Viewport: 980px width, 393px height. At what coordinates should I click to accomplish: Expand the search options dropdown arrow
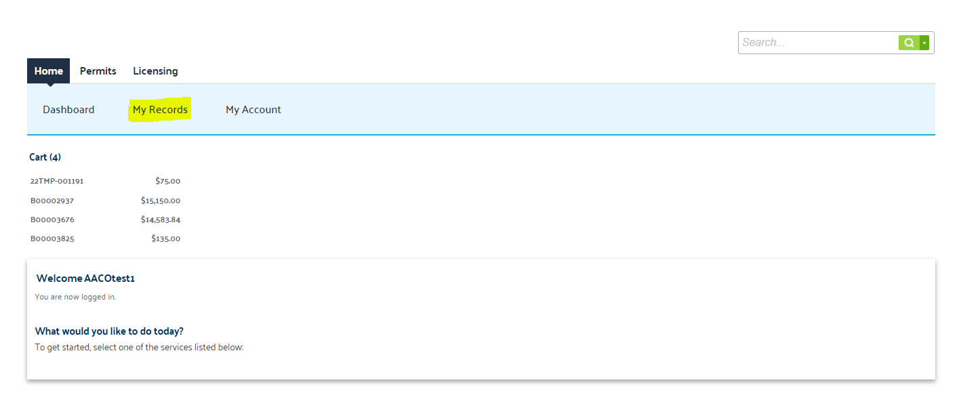pos(924,43)
